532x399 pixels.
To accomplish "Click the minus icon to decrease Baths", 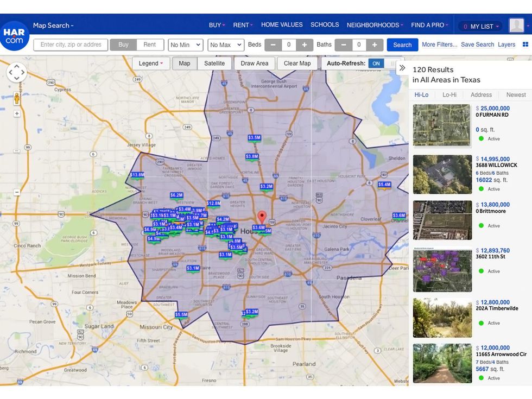I will tap(343, 45).
